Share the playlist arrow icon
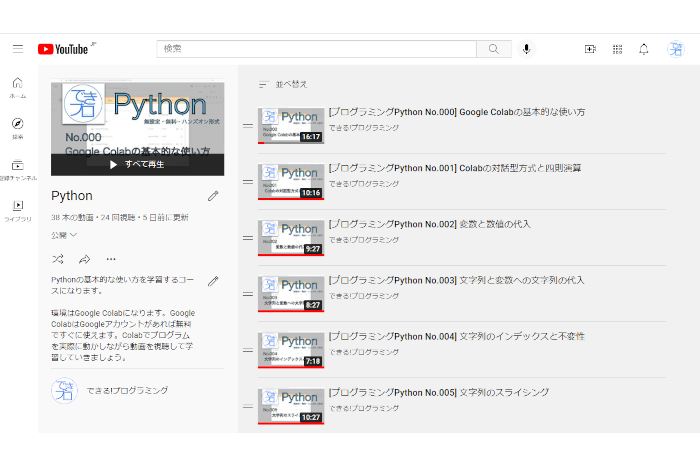The width and height of the screenshot is (700, 467). 84,259
